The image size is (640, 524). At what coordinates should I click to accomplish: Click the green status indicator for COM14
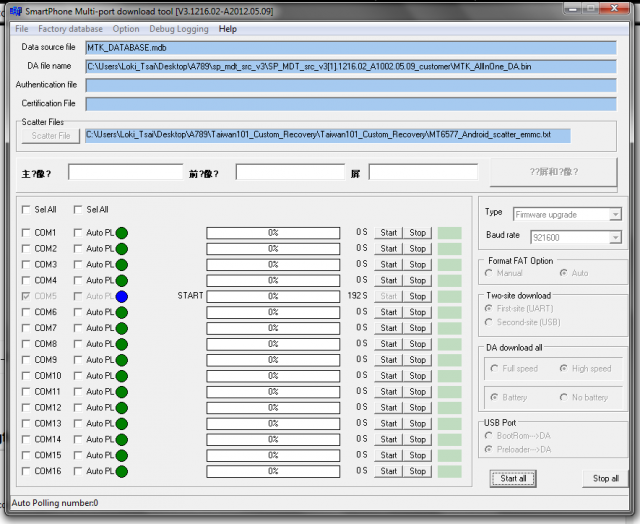coord(122,440)
